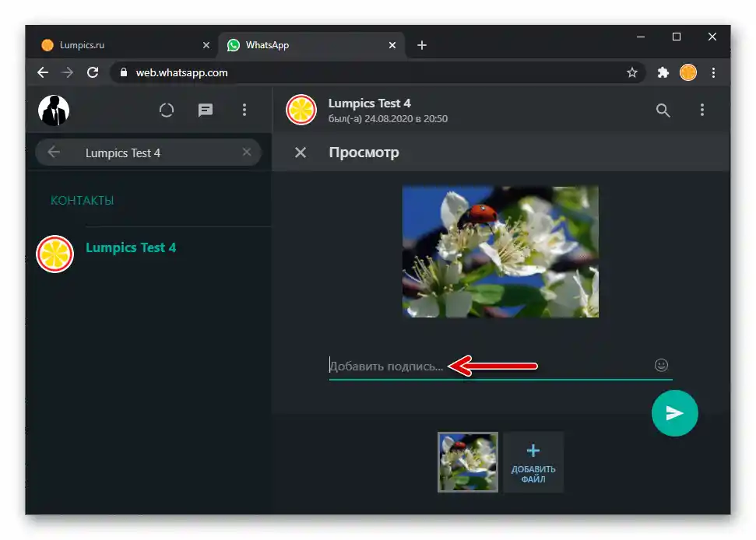Open your own profile avatar
The width and height of the screenshot is (756, 540).
coord(54,110)
